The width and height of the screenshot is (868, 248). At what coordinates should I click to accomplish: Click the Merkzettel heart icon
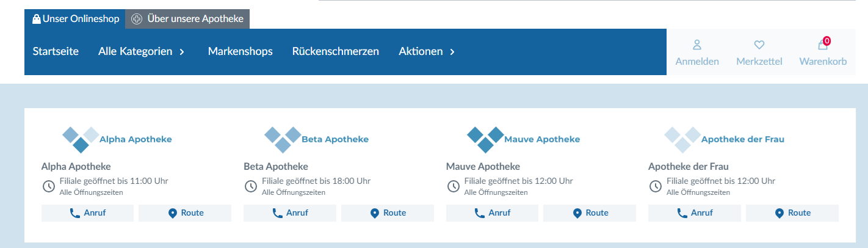(x=759, y=45)
